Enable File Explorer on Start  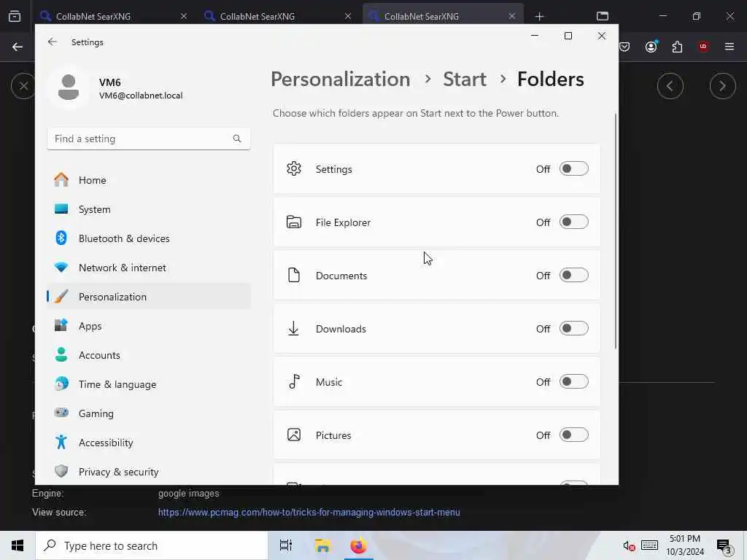point(573,222)
